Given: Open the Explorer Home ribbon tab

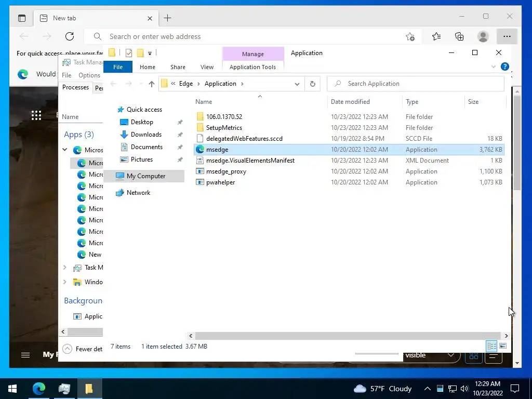Looking at the screenshot, I should pos(147,67).
